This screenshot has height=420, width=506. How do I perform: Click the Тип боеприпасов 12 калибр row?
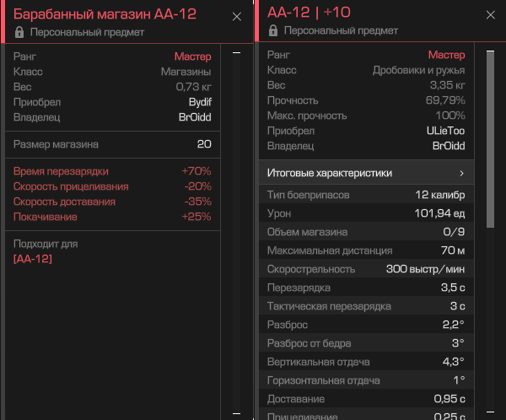tap(367, 195)
